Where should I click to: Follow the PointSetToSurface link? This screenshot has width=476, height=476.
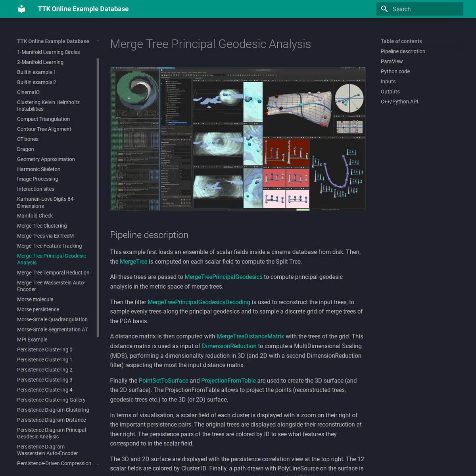pyautogui.click(x=163, y=380)
